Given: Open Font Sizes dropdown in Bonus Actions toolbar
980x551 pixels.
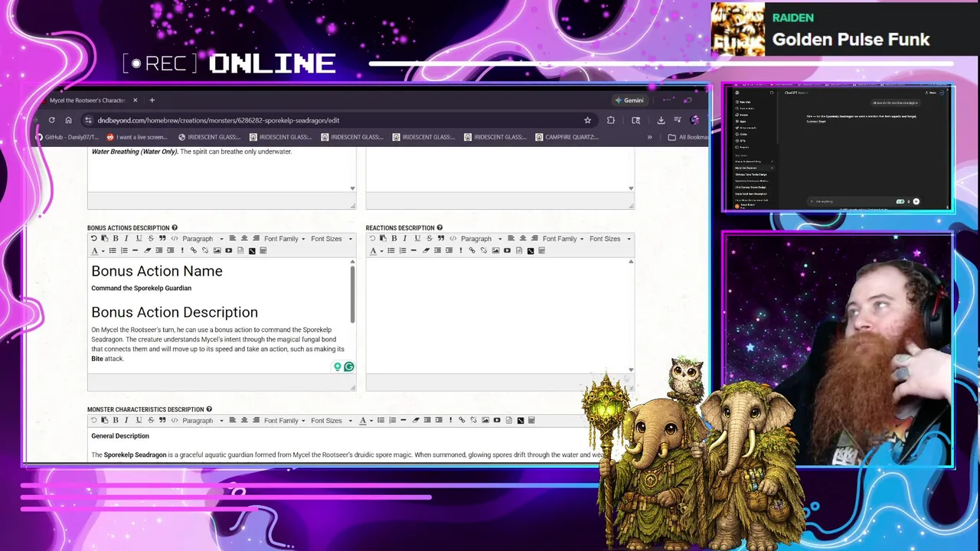Looking at the screenshot, I should (x=331, y=239).
